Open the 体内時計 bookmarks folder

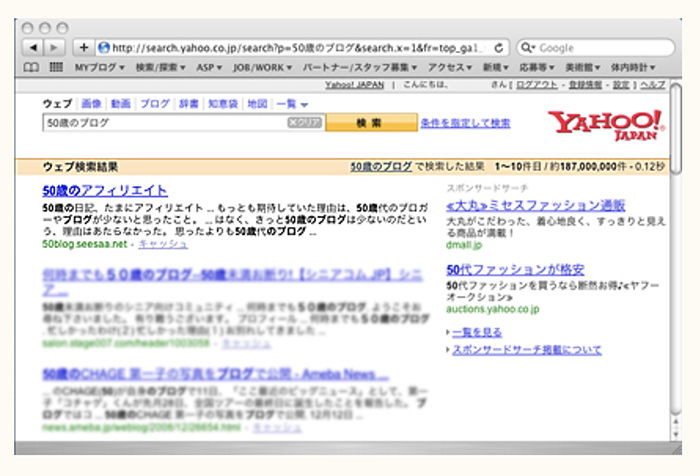tap(633, 67)
